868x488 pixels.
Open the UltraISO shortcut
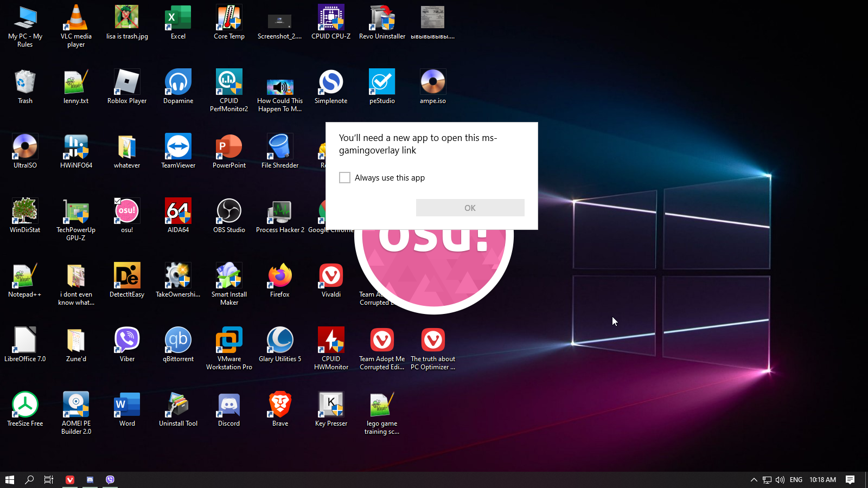pos(25,151)
